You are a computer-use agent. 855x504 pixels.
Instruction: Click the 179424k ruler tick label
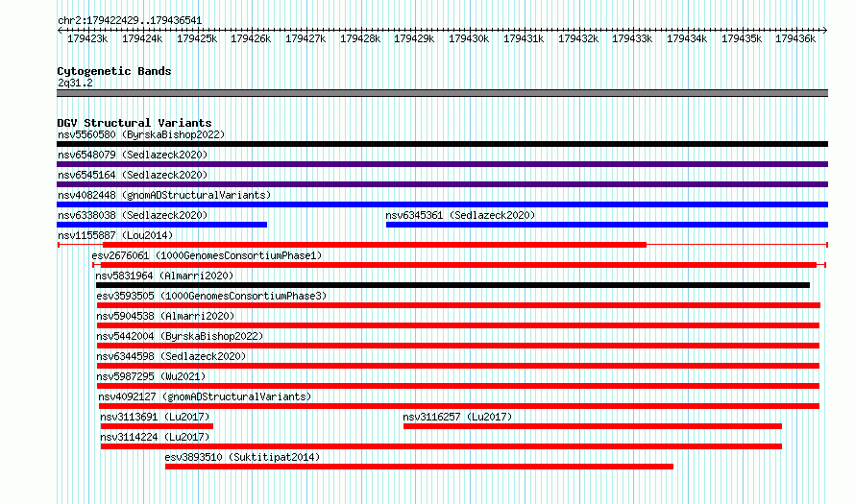[142, 38]
